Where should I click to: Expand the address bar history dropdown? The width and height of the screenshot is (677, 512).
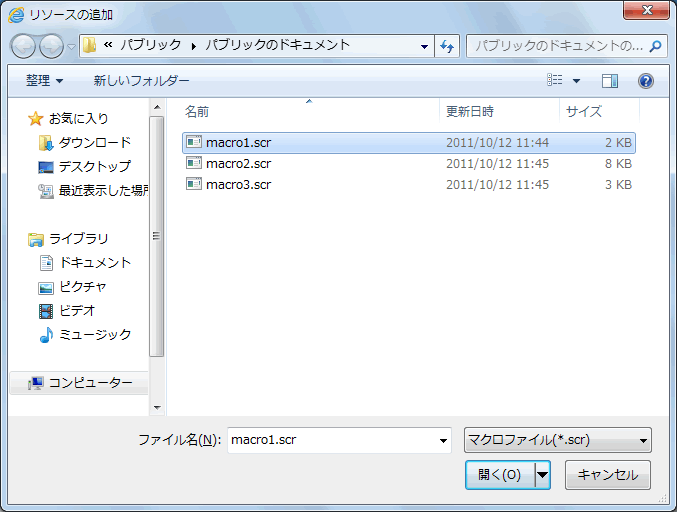pos(424,46)
